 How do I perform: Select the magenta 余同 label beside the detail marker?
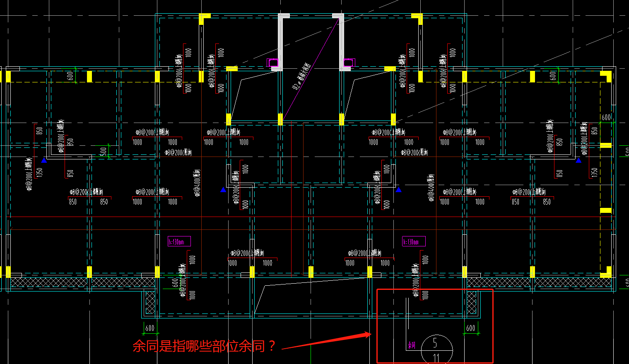pos(412,345)
